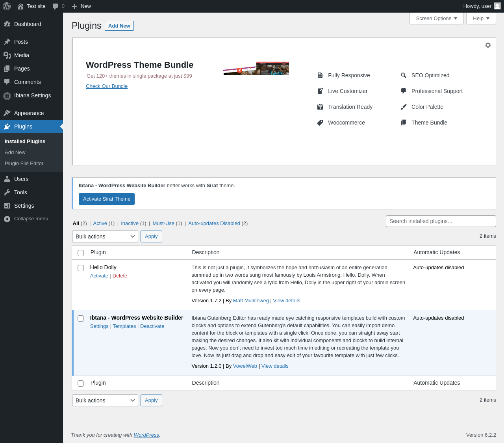Tick the Ibtana plugin checkbox
Viewport: 504px width, 443px height.
click(81, 318)
